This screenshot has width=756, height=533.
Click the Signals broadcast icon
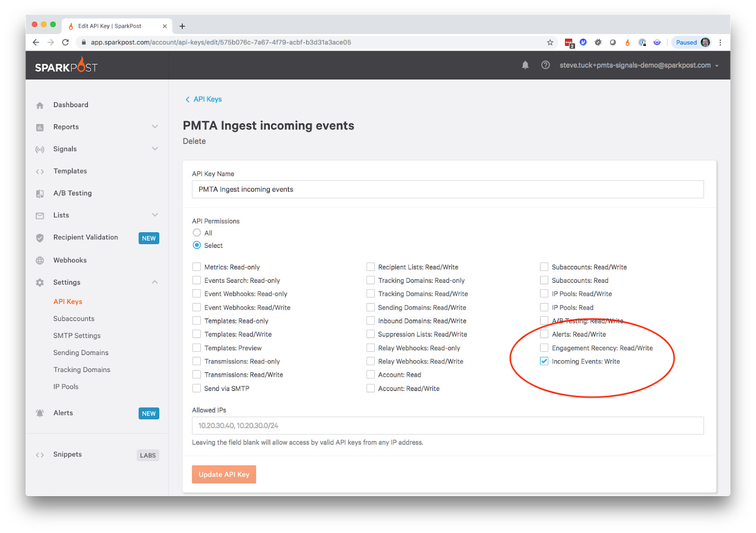pyautogui.click(x=40, y=149)
